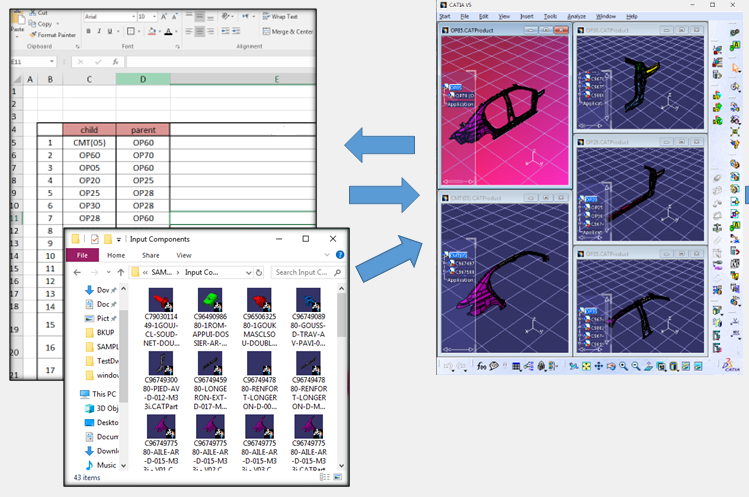Click the Search Input Components field
Image resolution: width=749 pixels, height=497 pixels.
307,272
